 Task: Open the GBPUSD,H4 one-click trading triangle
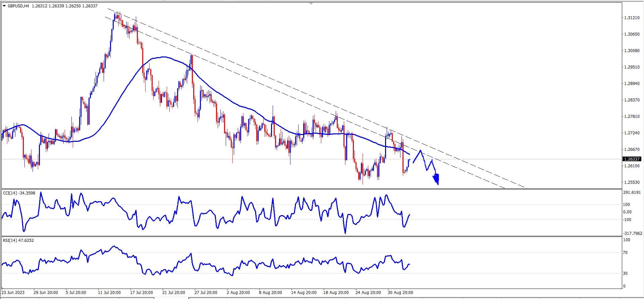click(x=4, y=6)
